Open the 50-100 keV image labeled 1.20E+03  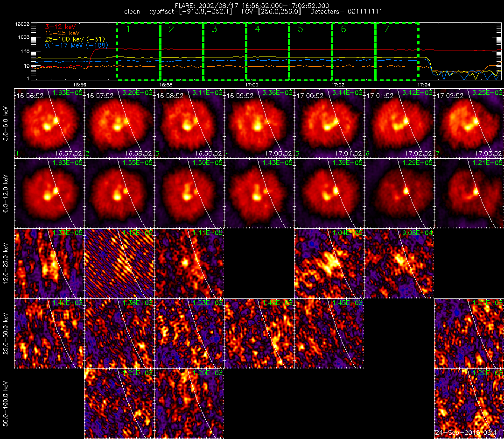tap(189, 404)
